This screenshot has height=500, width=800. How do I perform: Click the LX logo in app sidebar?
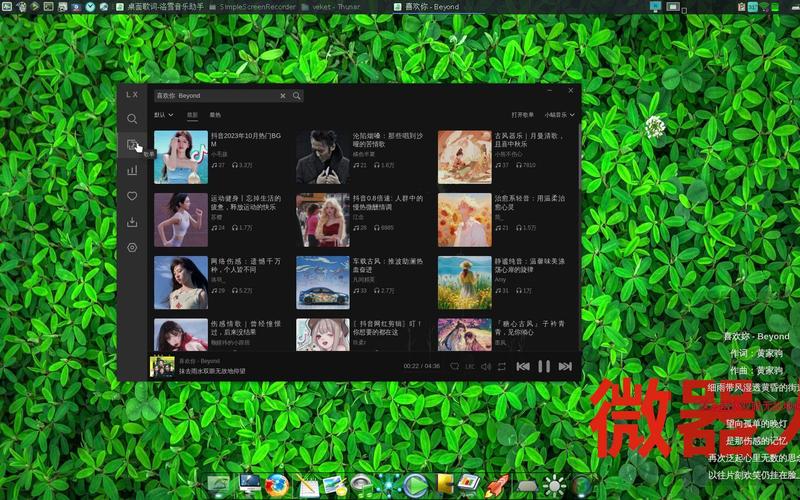pyautogui.click(x=132, y=95)
